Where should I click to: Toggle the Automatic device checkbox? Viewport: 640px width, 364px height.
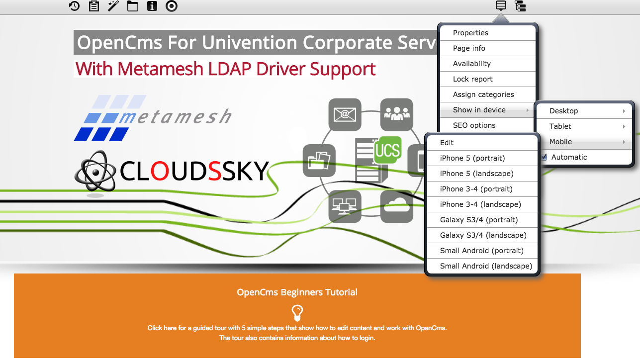click(545, 157)
